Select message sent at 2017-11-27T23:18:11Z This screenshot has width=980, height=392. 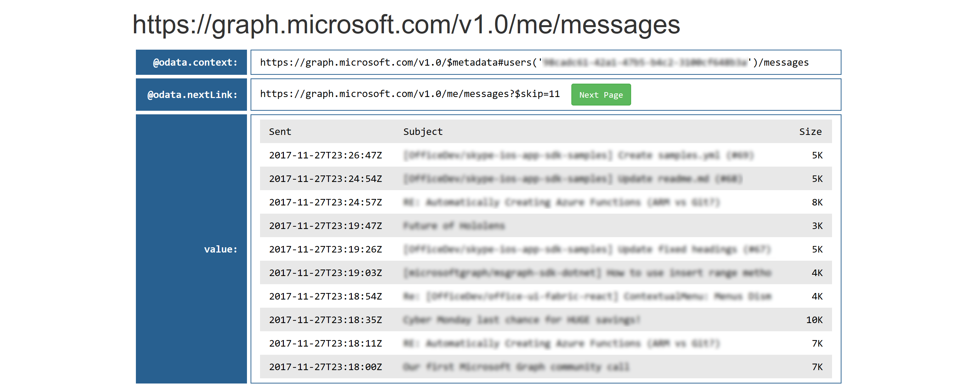pyautogui.click(x=325, y=344)
